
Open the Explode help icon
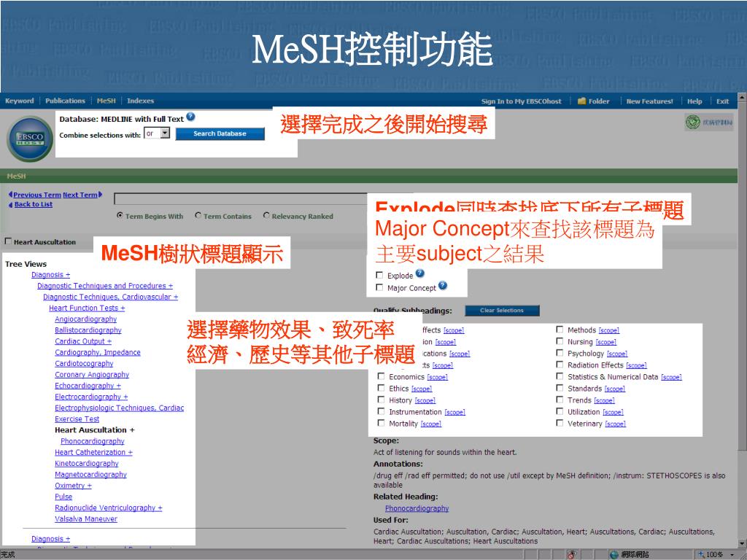coord(419,273)
